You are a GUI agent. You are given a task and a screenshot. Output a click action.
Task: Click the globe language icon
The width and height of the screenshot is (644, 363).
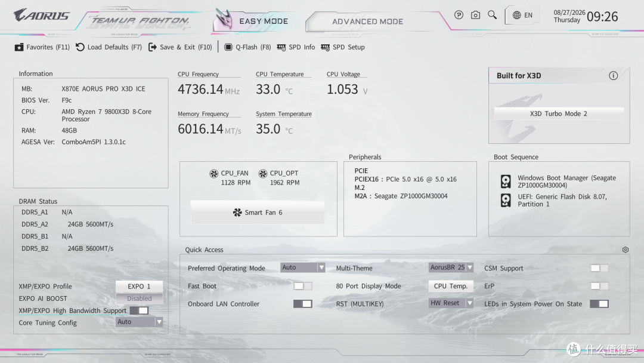(516, 15)
